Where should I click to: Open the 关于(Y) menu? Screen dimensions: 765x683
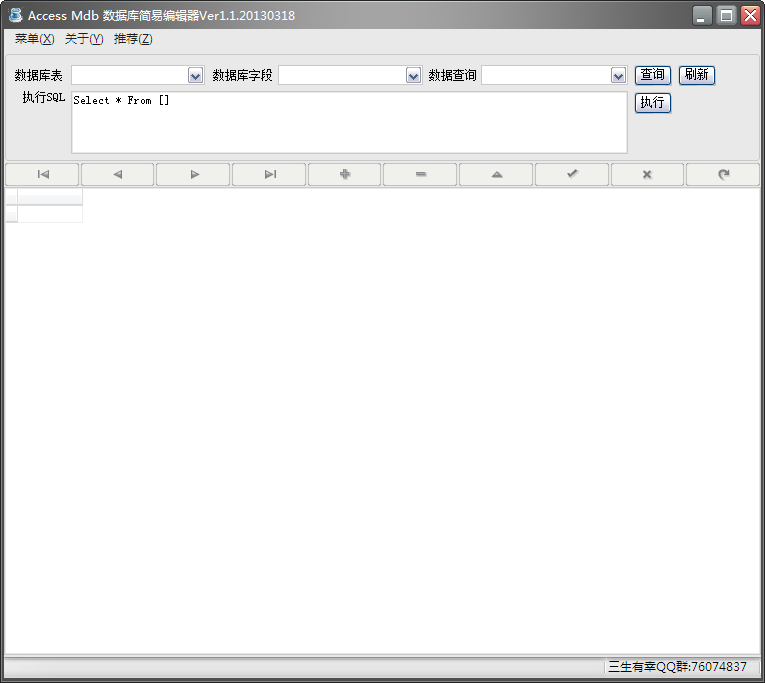pos(84,39)
